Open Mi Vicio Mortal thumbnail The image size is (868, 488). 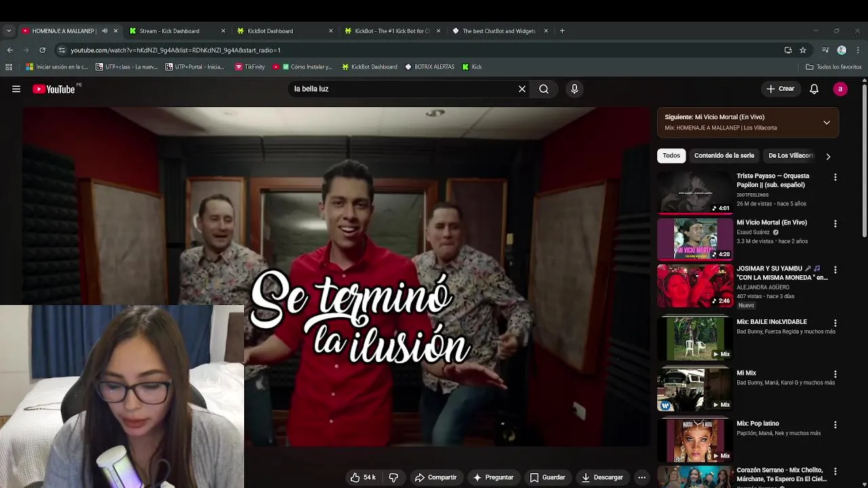(x=695, y=239)
